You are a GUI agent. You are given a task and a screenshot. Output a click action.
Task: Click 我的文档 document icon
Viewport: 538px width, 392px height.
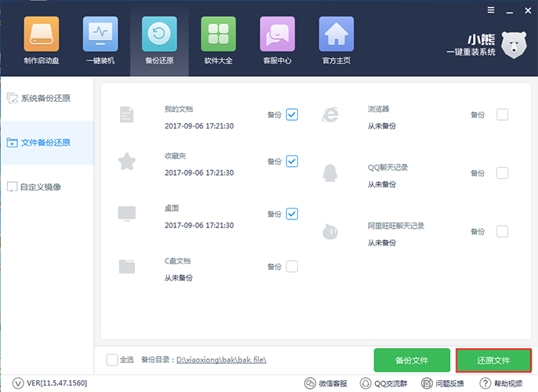pos(126,114)
